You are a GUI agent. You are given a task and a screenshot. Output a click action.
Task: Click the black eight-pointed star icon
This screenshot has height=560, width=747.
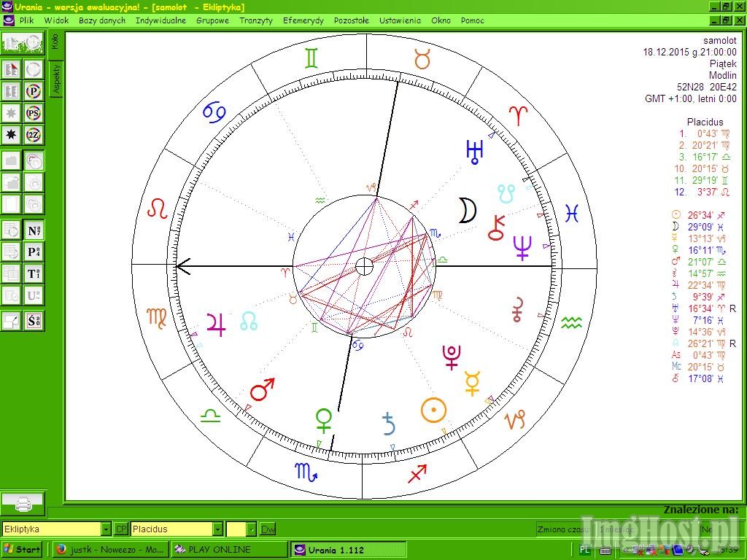pos(12,135)
